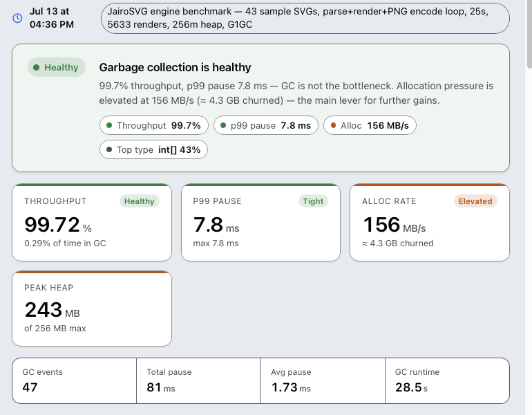Select the Top type int[] 43% pill
532x415 pixels.
point(153,149)
